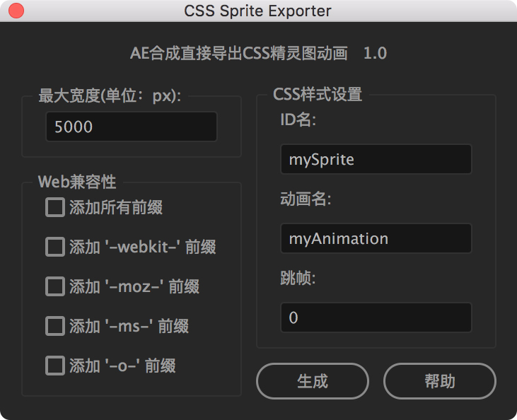Close the CSS Sprite Exporter window

(15, 11)
